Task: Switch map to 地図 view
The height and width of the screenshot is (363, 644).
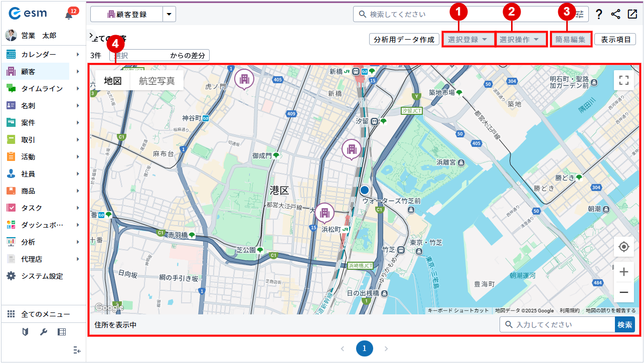Action: (x=113, y=80)
